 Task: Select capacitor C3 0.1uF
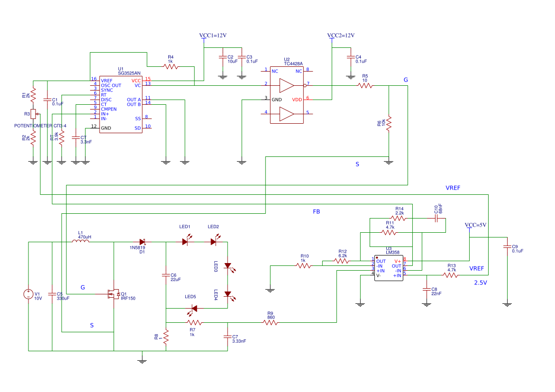[x=242, y=57]
